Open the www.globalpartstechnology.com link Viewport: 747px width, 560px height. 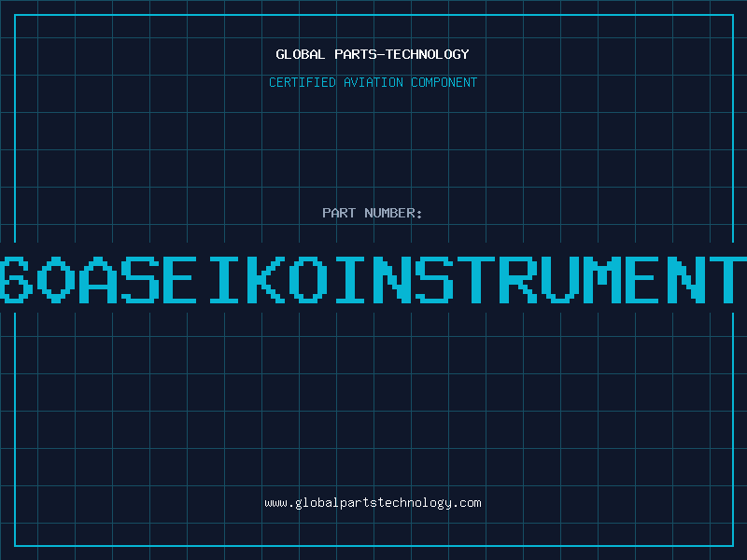373,503
